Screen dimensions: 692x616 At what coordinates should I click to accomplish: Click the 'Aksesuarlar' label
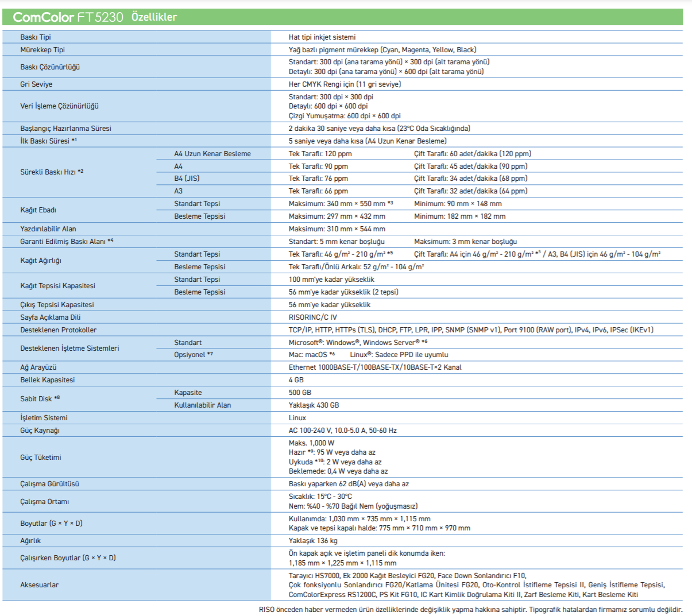point(40,585)
